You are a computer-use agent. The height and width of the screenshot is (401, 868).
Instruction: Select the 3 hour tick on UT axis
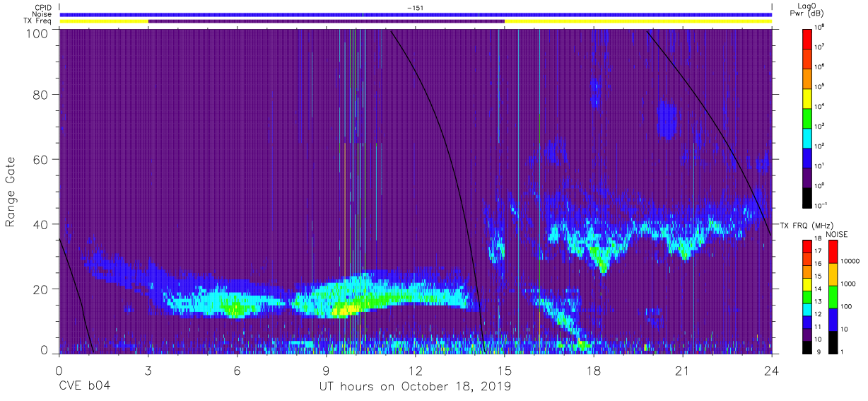148,371
